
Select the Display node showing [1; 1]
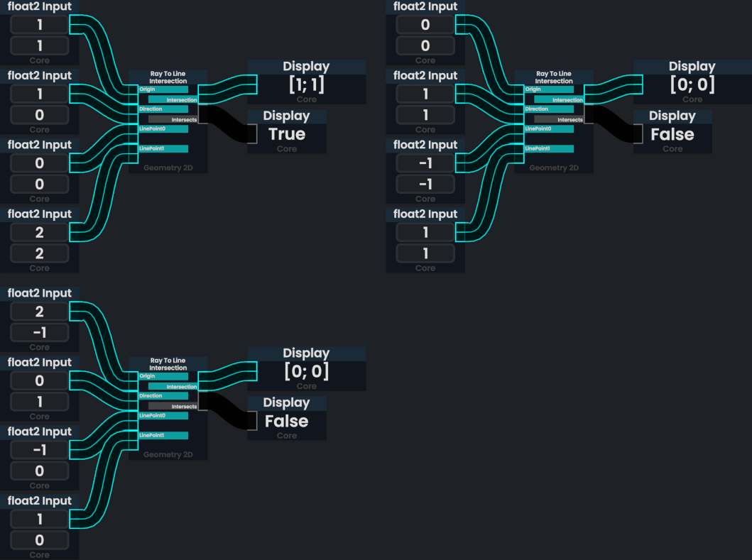[307, 84]
